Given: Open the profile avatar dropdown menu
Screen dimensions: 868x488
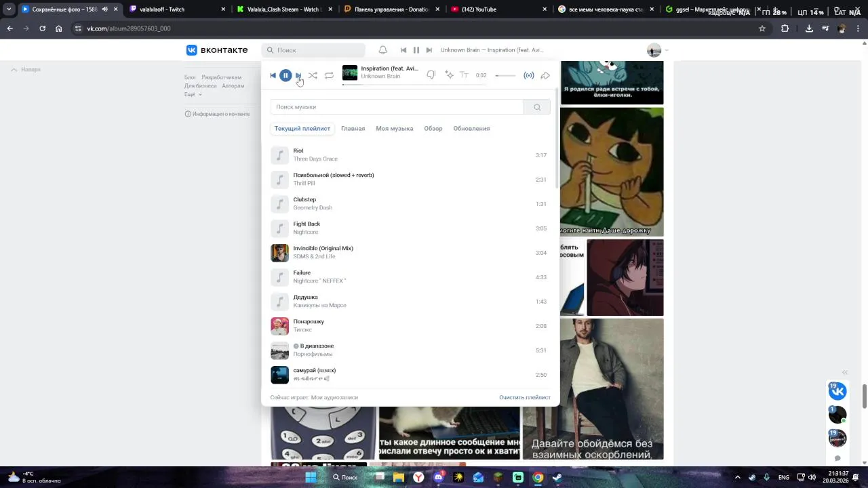Looking at the screenshot, I should pos(658,50).
